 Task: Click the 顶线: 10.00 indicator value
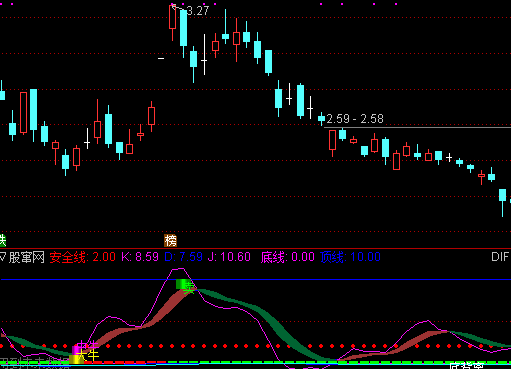tap(350, 257)
